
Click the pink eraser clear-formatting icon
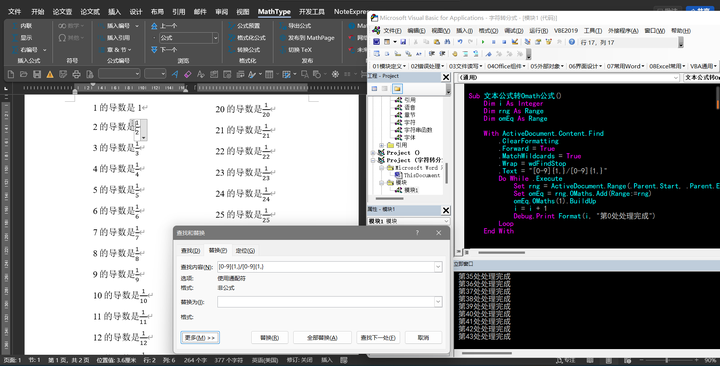[x=187, y=74]
